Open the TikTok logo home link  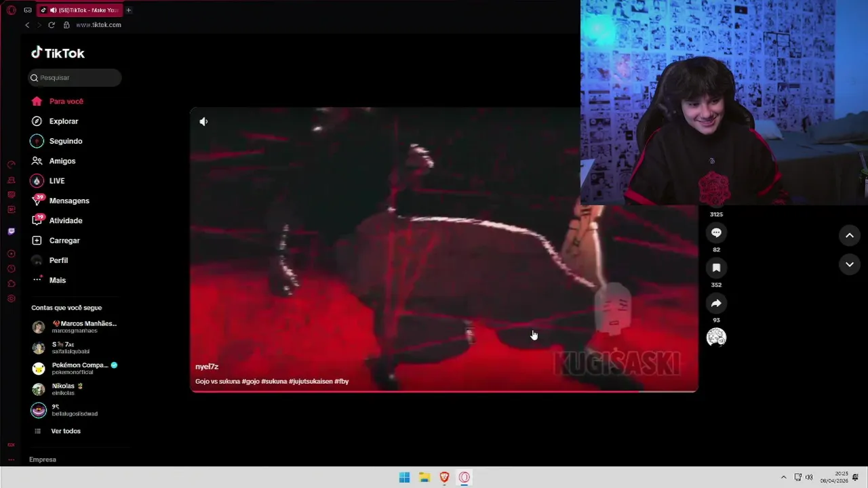[x=58, y=53]
